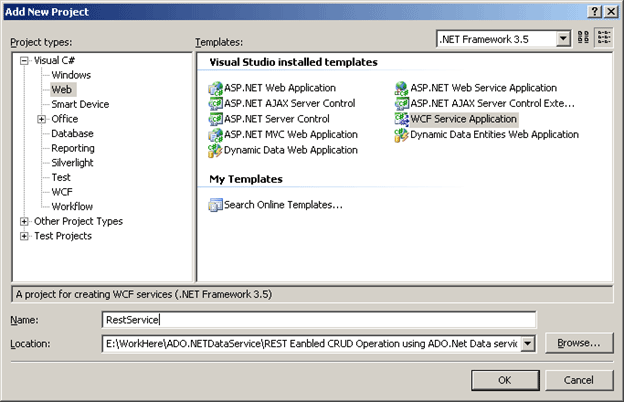Image resolution: width=624 pixels, height=402 pixels.
Task: Choose the ASP.NET AJAX Server Control icon
Action: (x=215, y=103)
